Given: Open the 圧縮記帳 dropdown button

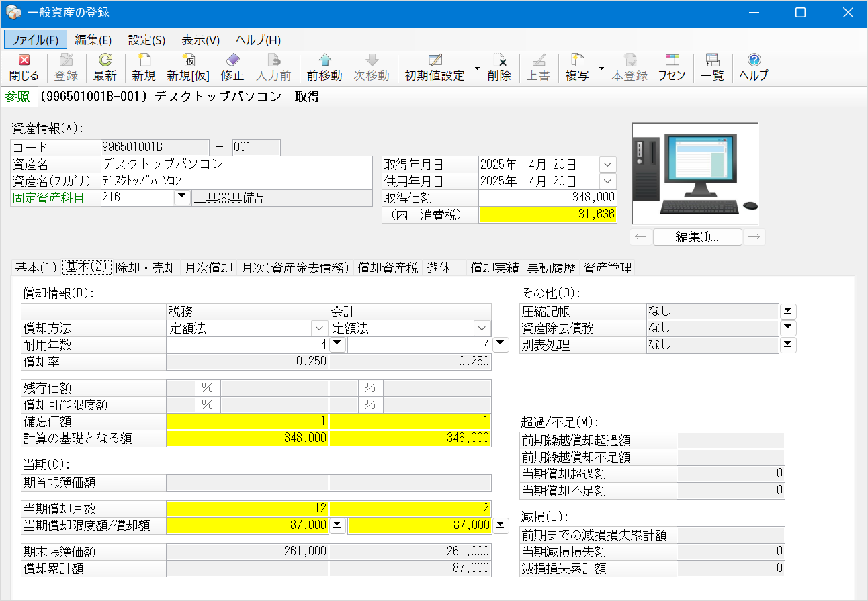Looking at the screenshot, I should click(788, 311).
